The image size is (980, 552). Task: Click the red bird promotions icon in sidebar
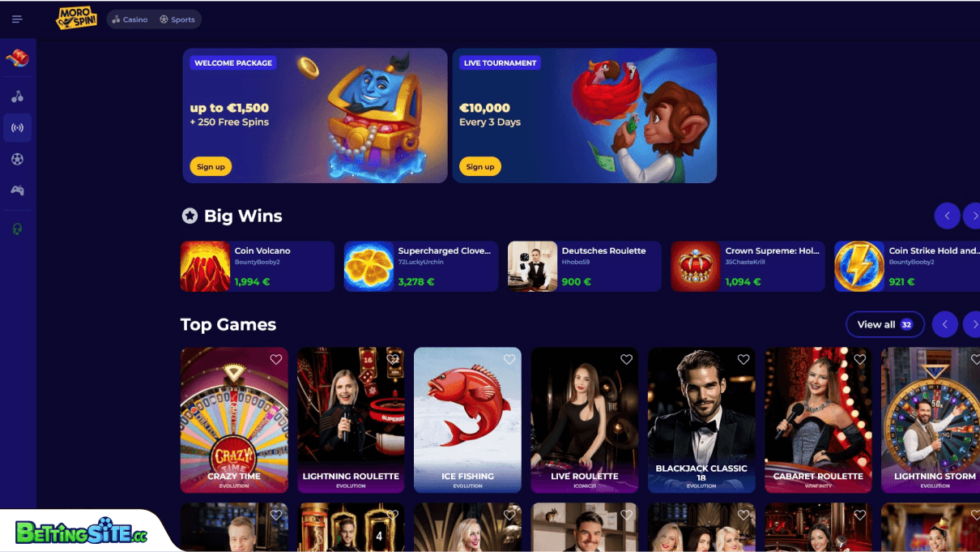[x=17, y=58]
